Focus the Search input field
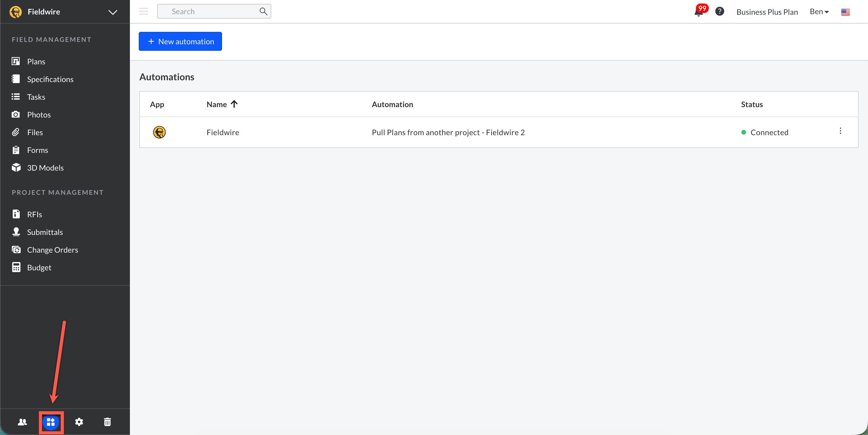This screenshot has height=435, width=868. click(x=214, y=12)
